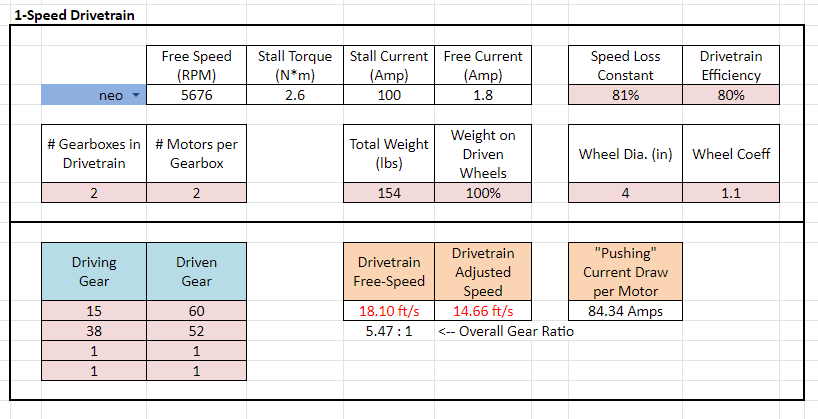The height and width of the screenshot is (419, 818).
Task: Click the Driven Gear 52 cell
Action: point(196,331)
